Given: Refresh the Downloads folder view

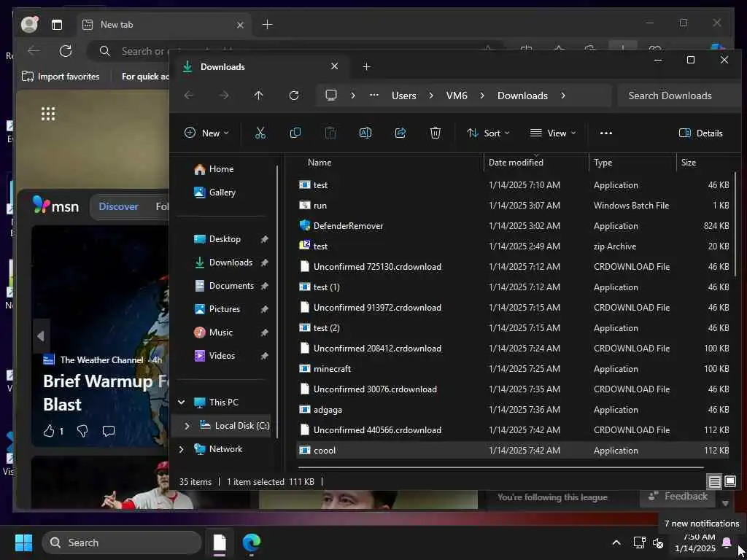Looking at the screenshot, I should coord(294,96).
